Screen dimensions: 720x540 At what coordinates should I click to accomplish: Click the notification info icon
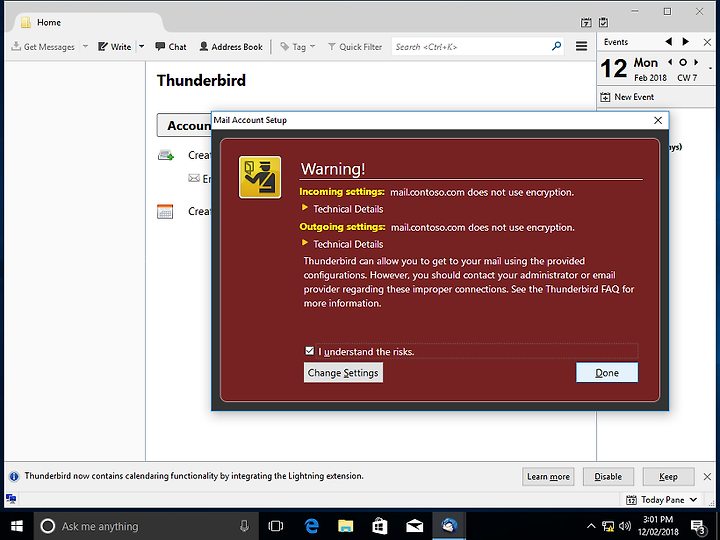click(x=14, y=476)
